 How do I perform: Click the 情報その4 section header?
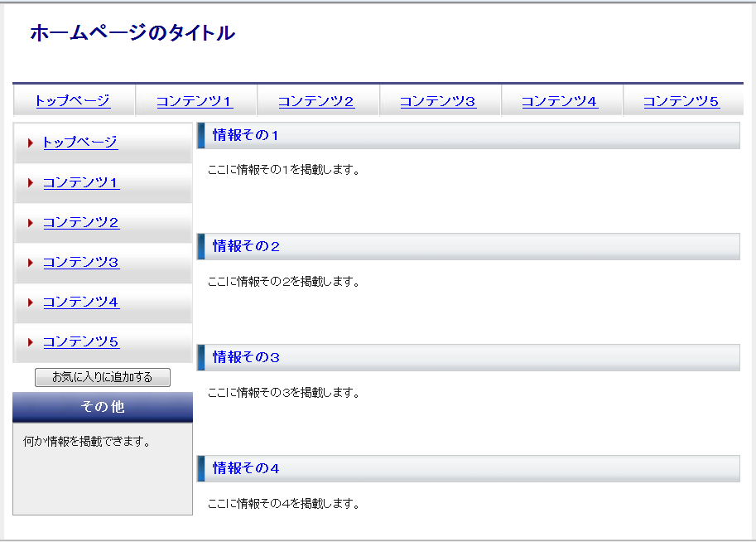tap(246, 468)
